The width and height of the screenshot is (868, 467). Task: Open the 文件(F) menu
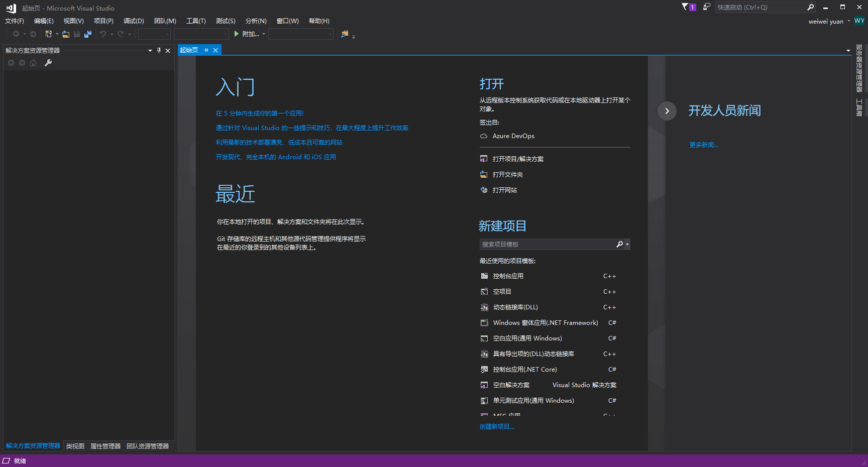point(15,21)
